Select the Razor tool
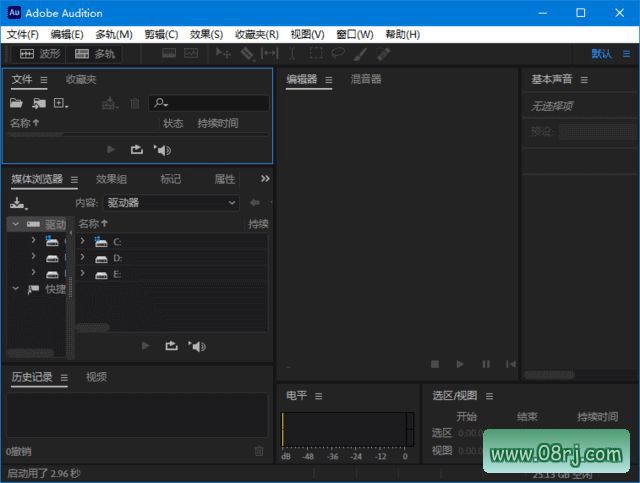 pos(247,53)
